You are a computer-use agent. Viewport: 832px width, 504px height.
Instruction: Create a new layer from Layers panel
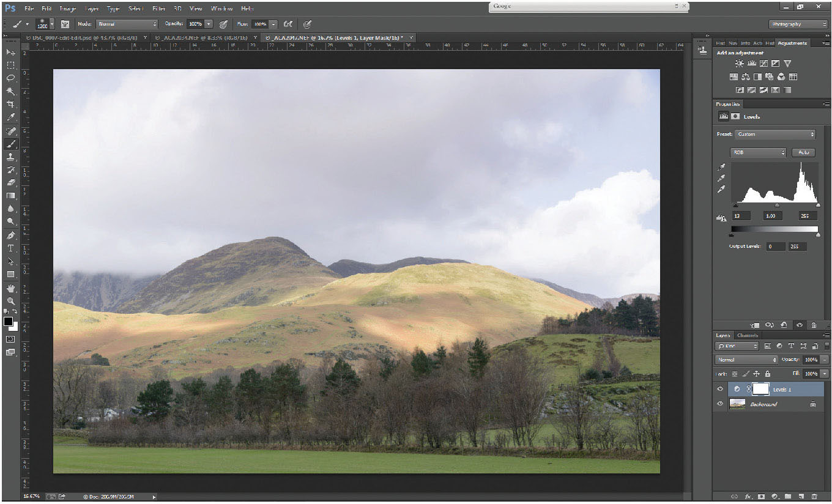(801, 497)
